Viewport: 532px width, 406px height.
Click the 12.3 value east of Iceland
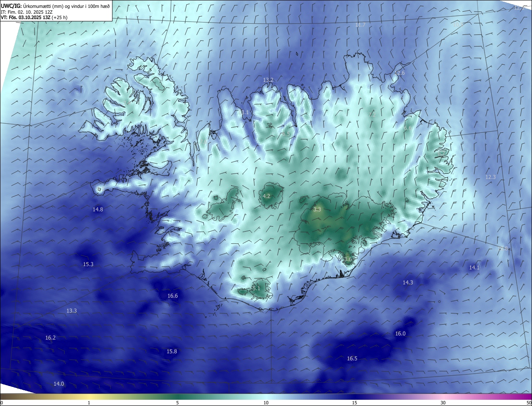pyautogui.click(x=490, y=177)
